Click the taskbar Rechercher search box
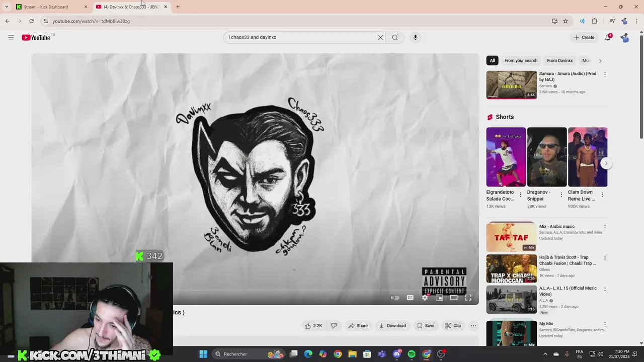Viewport: 644px width, 362px height. (x=249, y=354)
